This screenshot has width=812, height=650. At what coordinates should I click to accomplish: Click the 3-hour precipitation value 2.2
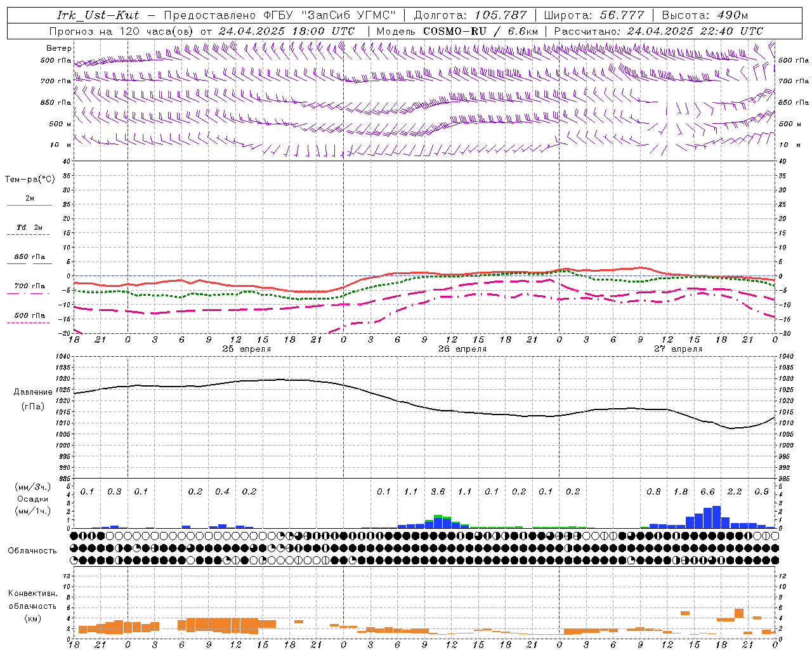coord(735,491)
